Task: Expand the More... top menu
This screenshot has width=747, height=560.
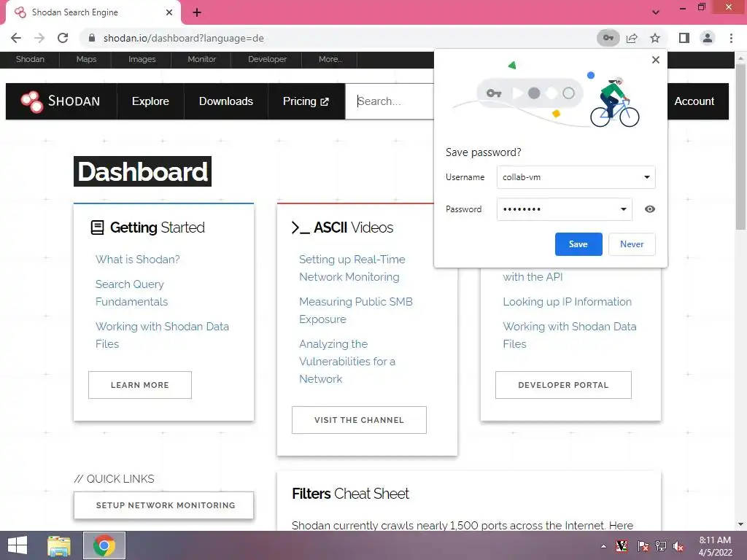Action: pyautogui.click(x=330, y=60)
